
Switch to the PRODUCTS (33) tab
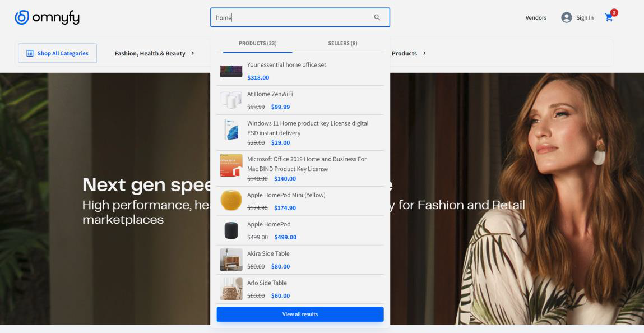click(257, 43)
